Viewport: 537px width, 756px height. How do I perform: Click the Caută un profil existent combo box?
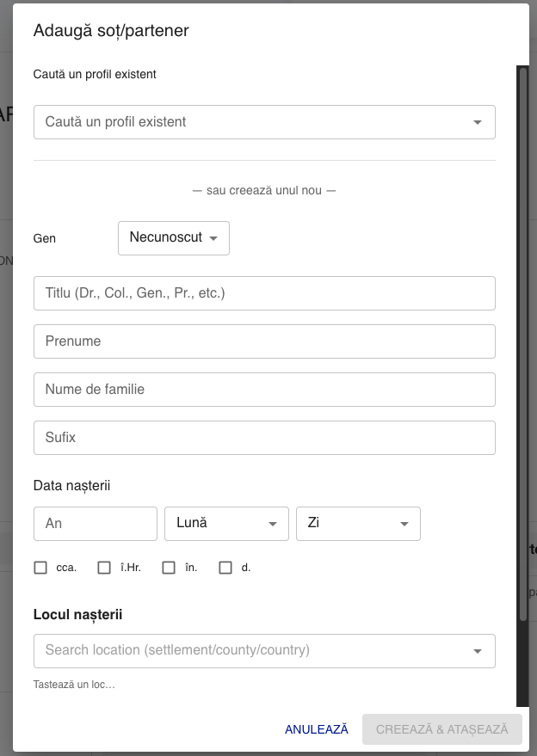[250, 122]
